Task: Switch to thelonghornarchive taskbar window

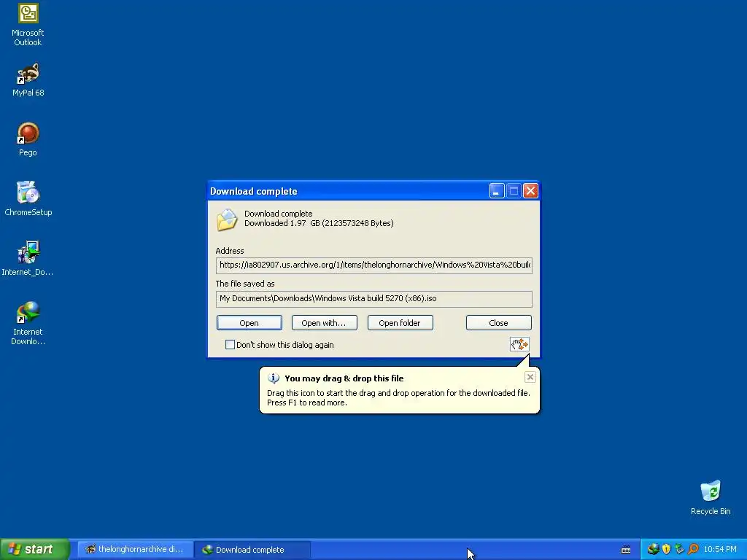Action: pos(135,549)
